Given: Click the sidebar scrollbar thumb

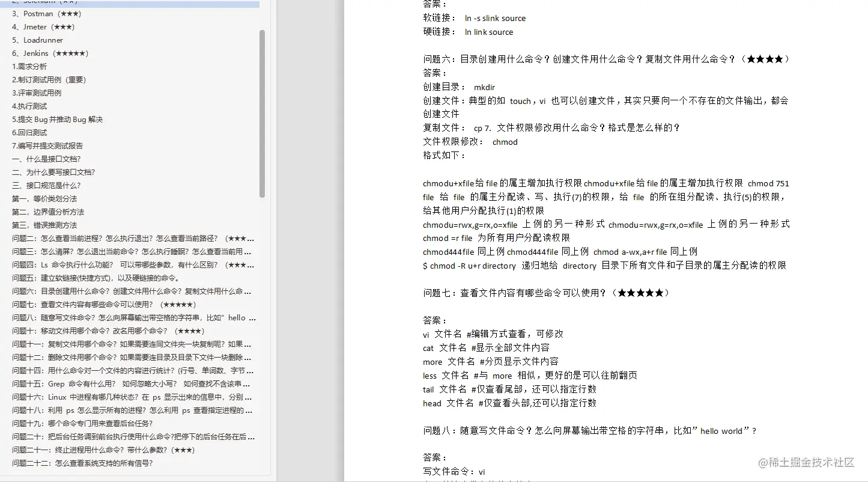Looking at the screenshot, I should 262,114.
